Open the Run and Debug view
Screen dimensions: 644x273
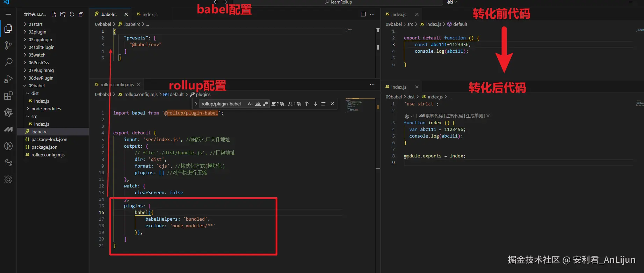(8, 79)
